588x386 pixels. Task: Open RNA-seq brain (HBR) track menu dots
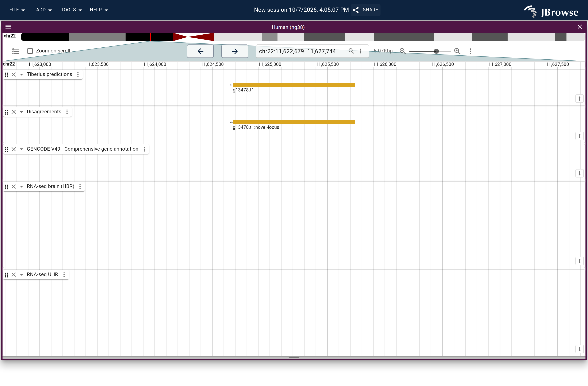coord(80,186)
